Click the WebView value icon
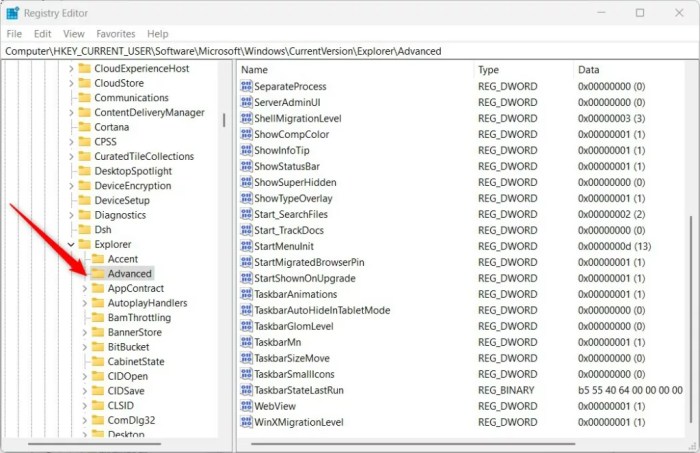700x453 pixels. tap(246, 406)
